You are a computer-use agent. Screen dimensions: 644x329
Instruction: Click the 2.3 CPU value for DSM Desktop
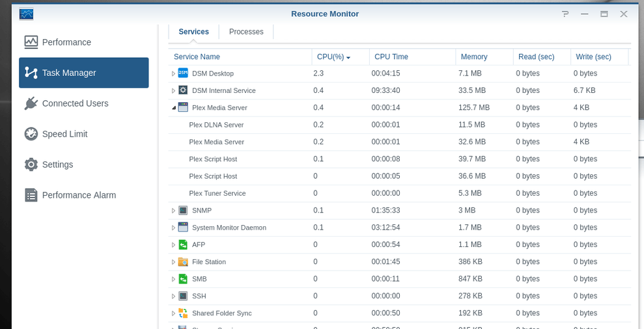[x=318, y=73]
